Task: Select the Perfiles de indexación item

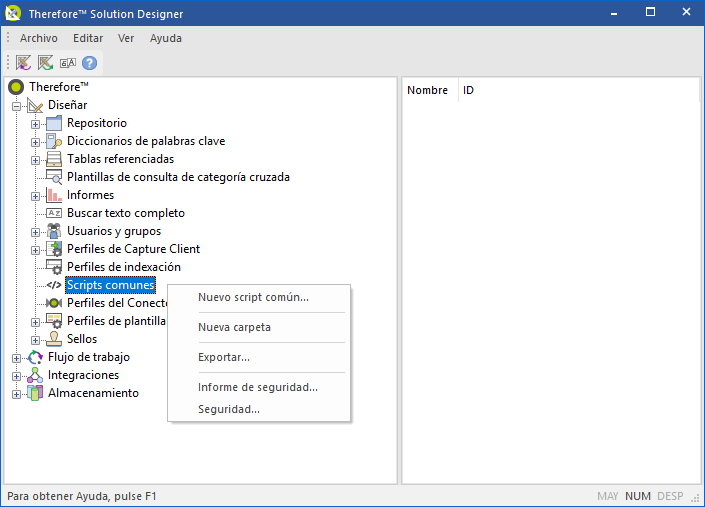Action: click(124, 267)
